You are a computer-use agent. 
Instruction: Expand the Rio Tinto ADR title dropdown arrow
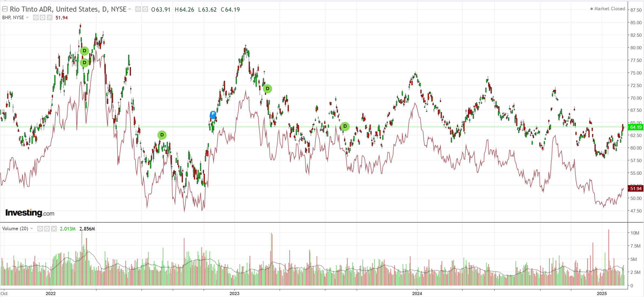point(130,9)
